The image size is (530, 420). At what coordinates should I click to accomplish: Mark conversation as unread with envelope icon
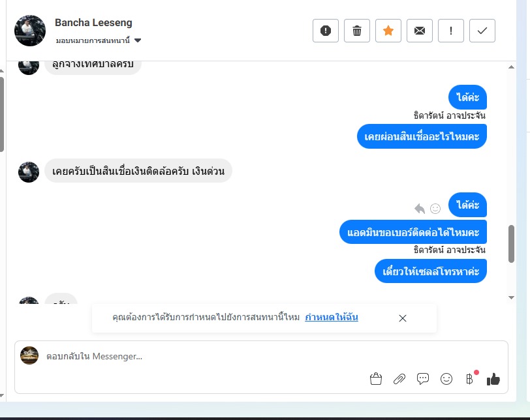click(420, 31)
